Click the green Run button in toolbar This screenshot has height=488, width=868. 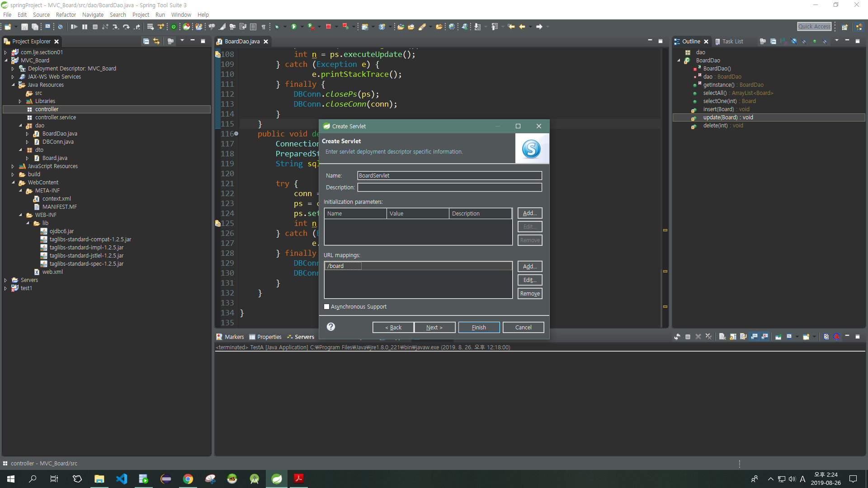point(294,27)
